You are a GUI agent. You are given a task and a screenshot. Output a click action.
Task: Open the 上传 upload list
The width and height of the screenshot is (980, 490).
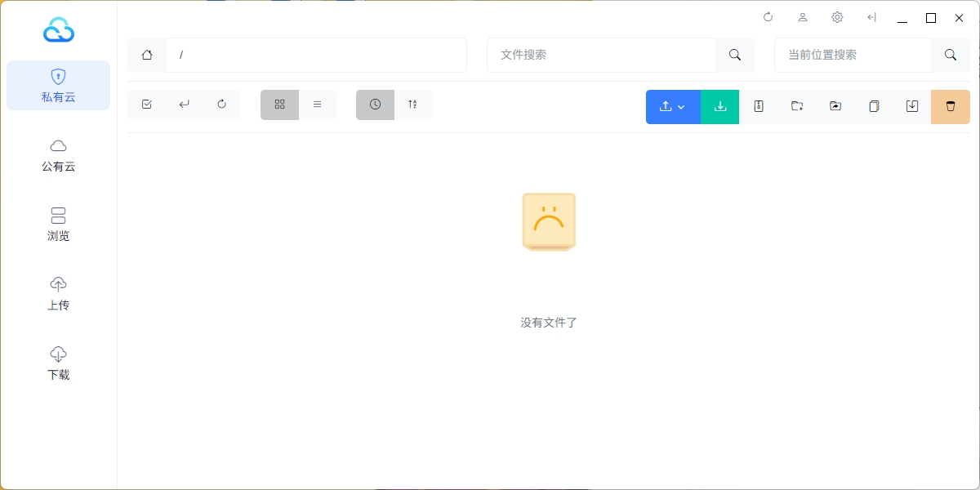[58, 293]
